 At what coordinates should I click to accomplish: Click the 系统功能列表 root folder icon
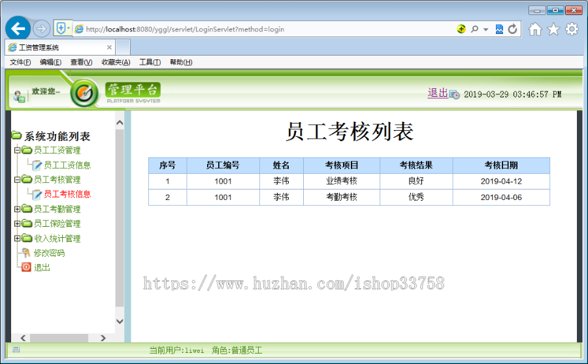[16, 135]
